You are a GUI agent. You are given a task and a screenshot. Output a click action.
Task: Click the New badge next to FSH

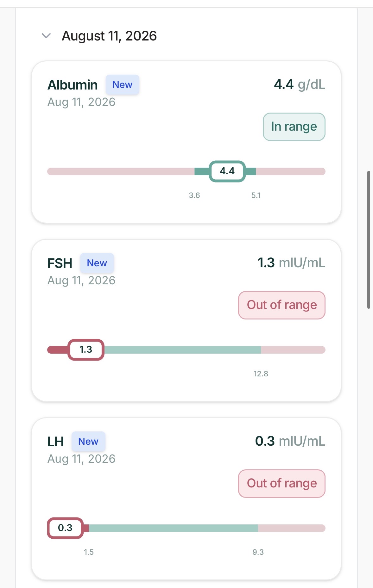click(97, 263)
